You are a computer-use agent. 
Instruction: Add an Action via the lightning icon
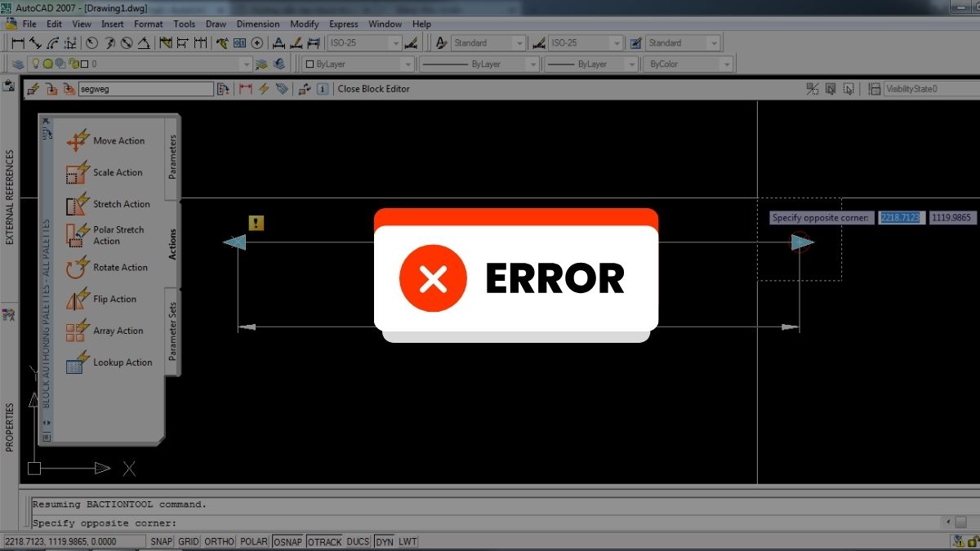point(264,89)
